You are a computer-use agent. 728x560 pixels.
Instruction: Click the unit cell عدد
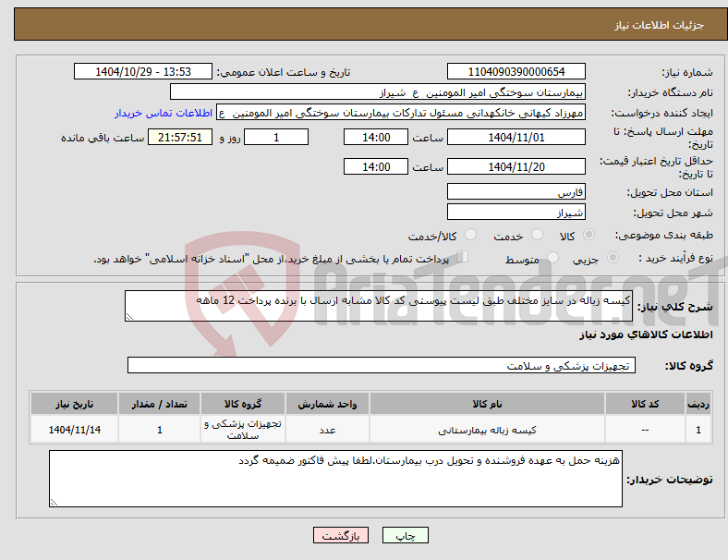pos(327,430)
